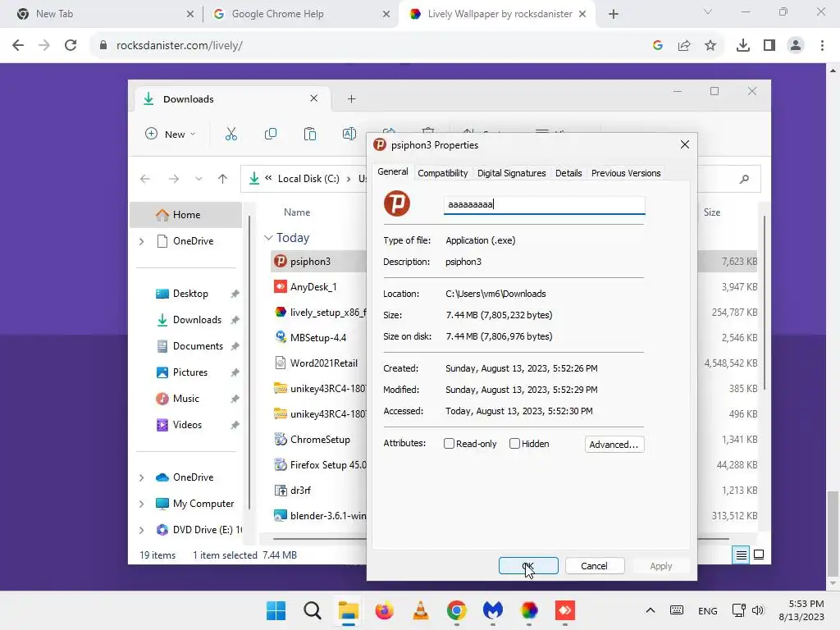
Task: Click the Copy icon in Explorer toolbar
Action: pyautogui.click(x=271, y=134)
